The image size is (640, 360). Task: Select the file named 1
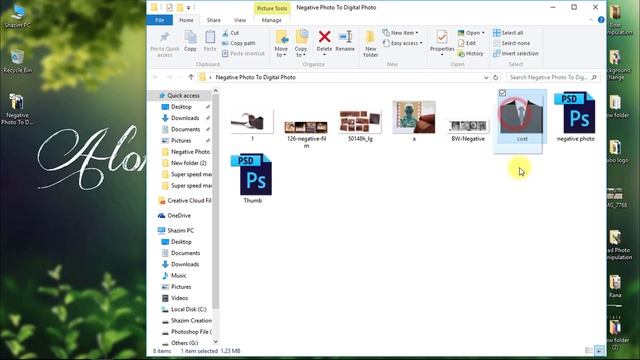(252, 125)
